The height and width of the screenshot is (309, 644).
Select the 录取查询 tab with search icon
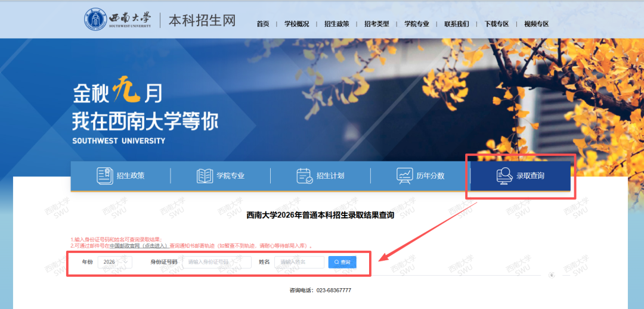521,176
